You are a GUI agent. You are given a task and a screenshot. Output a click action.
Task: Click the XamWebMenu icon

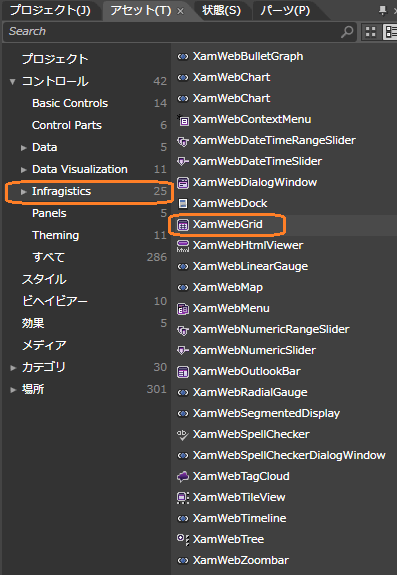(183, 309)
